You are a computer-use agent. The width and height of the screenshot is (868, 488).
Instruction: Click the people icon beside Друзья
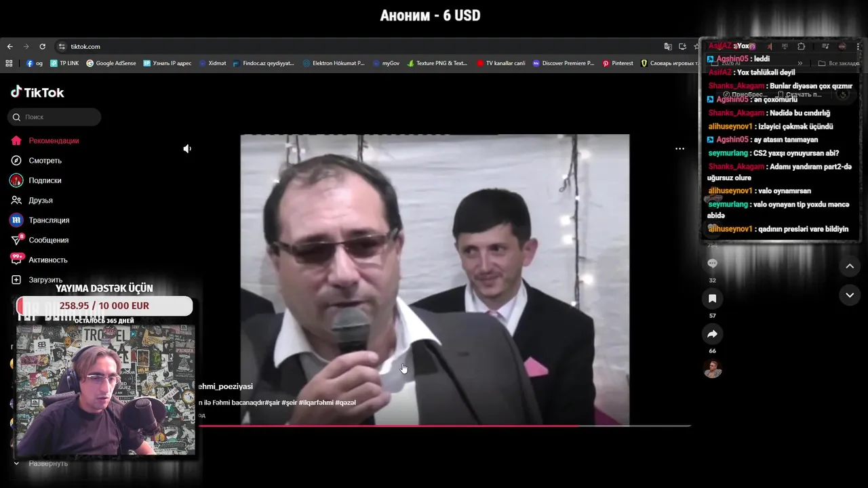pos(16,201)
